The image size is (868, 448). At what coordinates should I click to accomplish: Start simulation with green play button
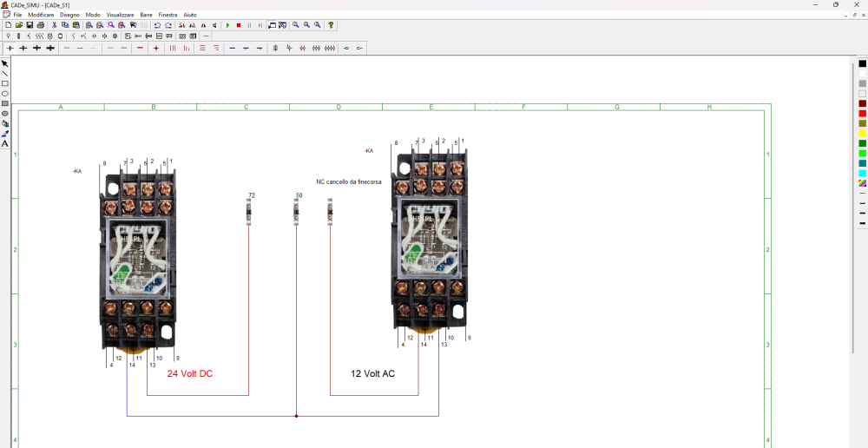point(227,25)
